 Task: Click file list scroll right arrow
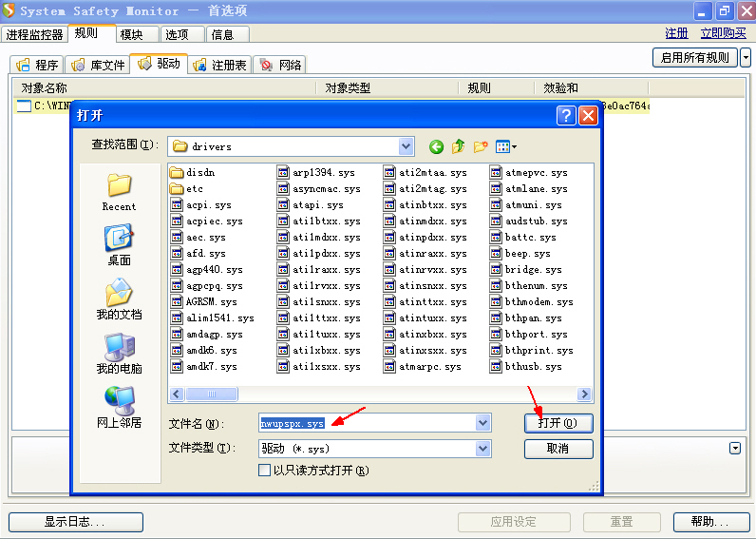coord(584,394)
